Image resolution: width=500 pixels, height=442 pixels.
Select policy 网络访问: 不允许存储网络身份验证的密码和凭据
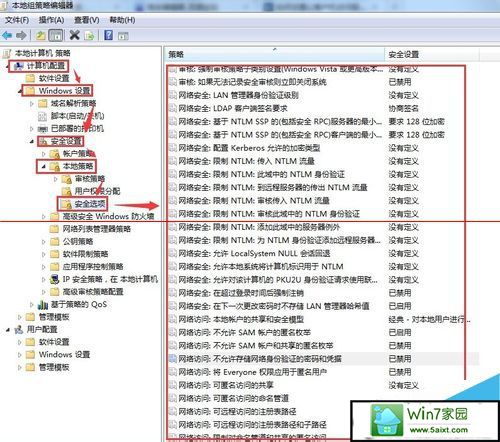[260, 359]
